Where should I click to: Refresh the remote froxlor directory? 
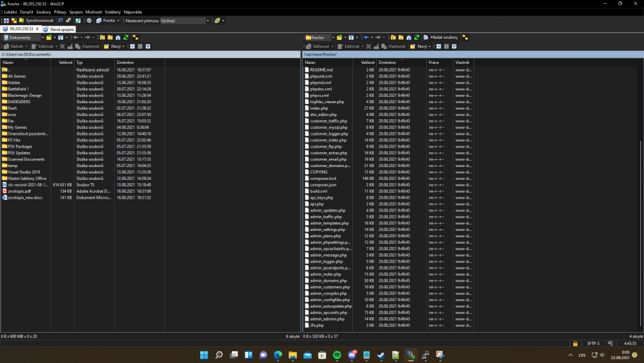tap(418, 37)
